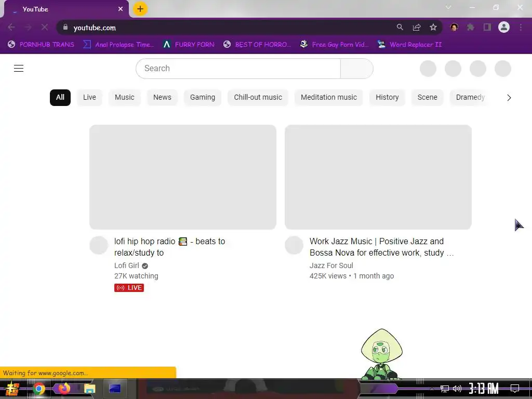Open File Explorer from the taskbar

[x=89, y=389]
